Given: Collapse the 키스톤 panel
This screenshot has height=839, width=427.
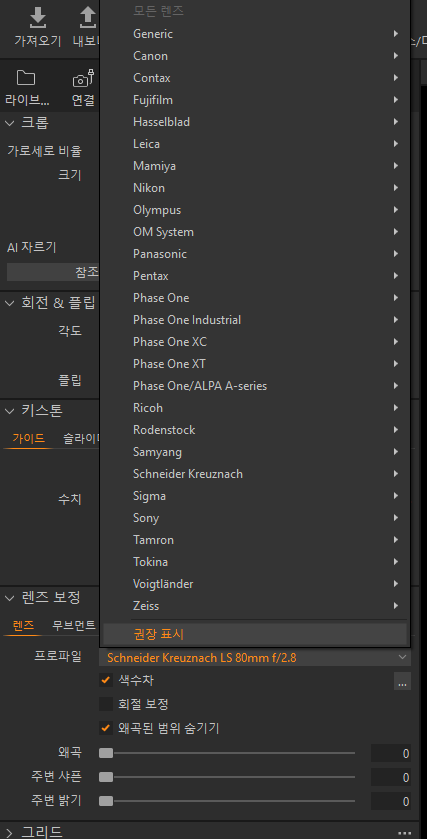Looking at the screenshot, I should click(10, 411).
